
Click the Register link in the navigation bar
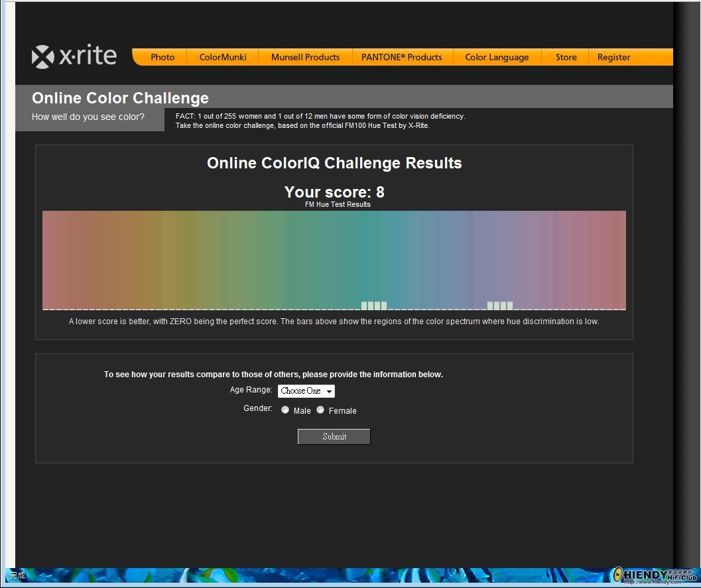point(613,57)
